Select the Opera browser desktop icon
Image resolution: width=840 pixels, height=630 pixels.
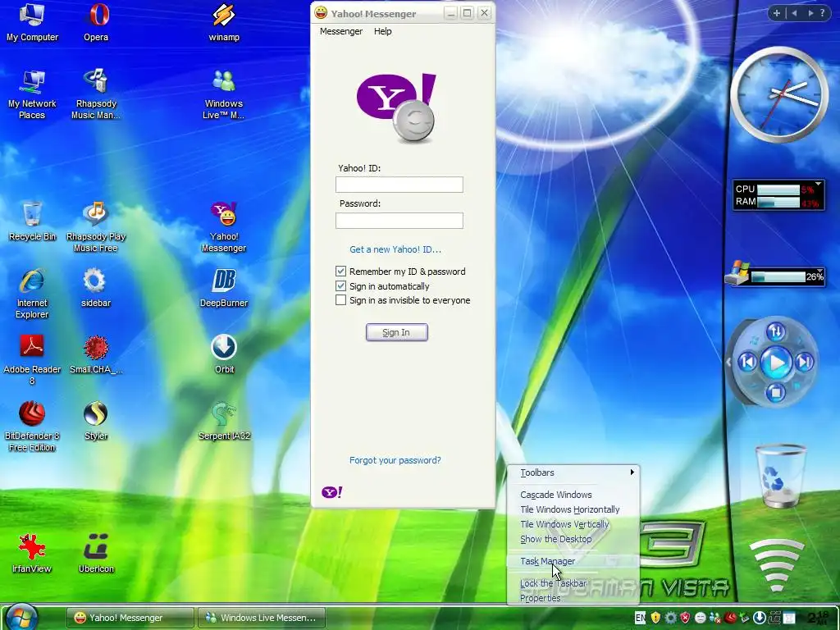[96, 22]
